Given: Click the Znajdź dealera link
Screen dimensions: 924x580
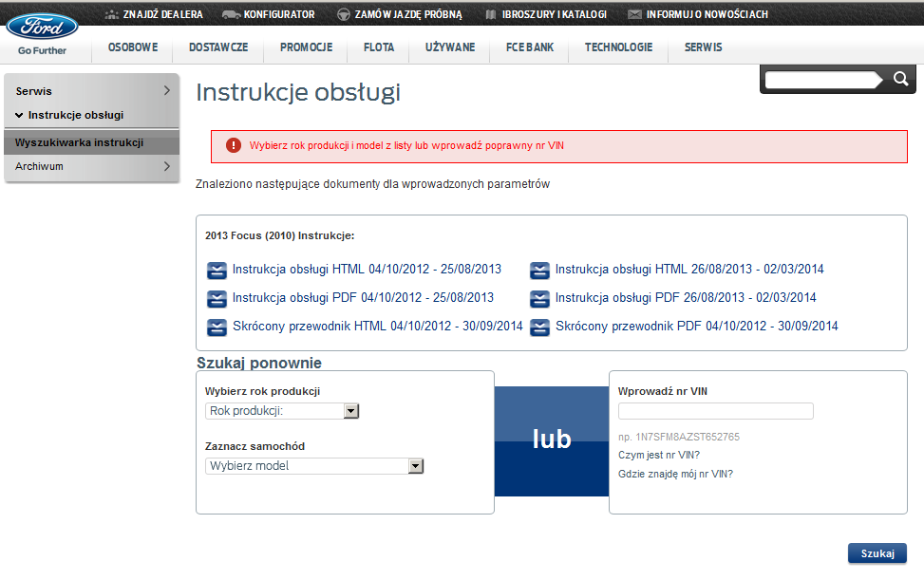Looking at the screenshot, I should (162, 15).
